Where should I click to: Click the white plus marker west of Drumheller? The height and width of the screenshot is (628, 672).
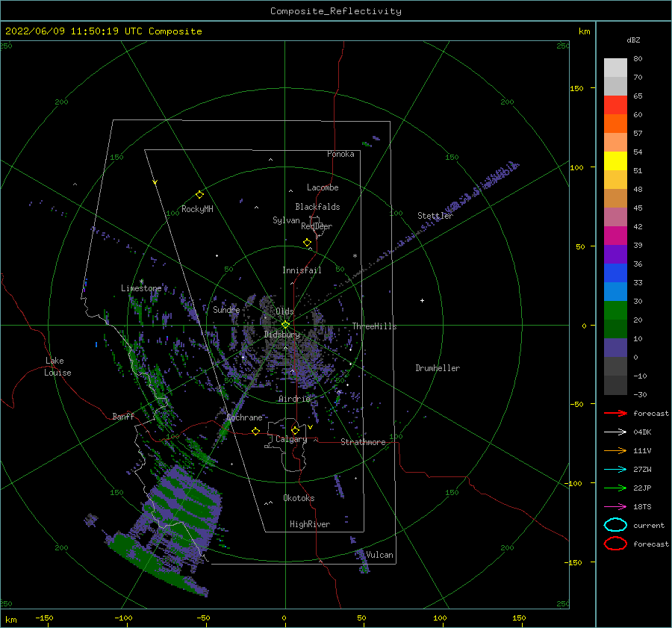422,300
